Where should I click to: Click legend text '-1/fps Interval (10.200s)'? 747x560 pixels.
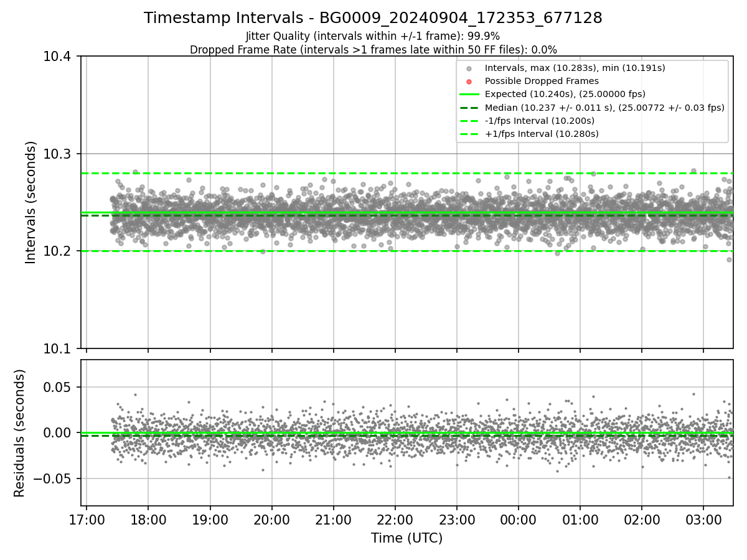(x=540, y=121)
